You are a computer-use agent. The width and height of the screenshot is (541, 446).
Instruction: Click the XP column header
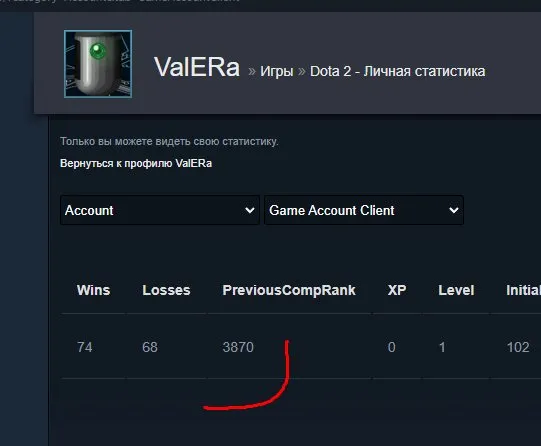pos(397,290)
